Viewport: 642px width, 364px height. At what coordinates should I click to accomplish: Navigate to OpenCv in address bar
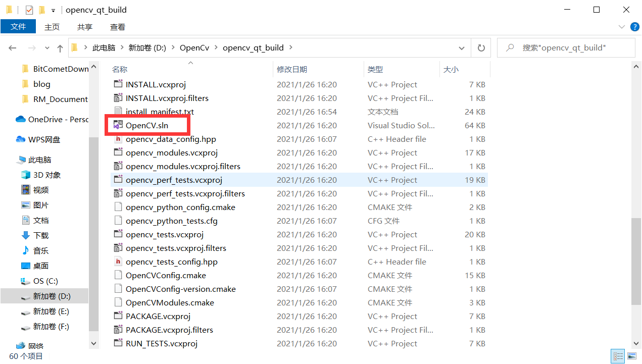click(194, 48)
